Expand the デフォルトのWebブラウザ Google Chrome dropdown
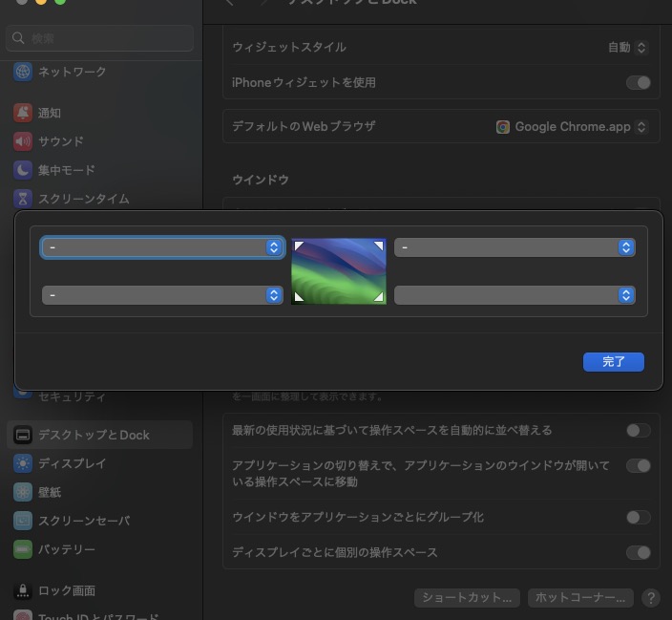 tap(573, 126)
